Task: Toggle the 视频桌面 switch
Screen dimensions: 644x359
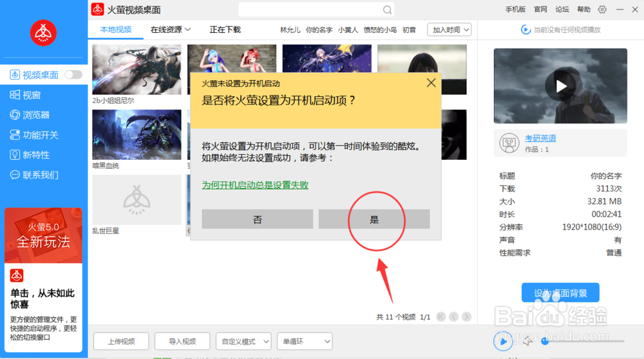Action: pos(73,74)
